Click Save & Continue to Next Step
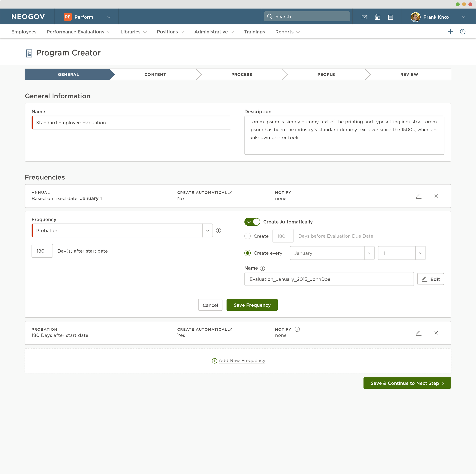The width and height of the screenshot is (476, 474). 407,383
